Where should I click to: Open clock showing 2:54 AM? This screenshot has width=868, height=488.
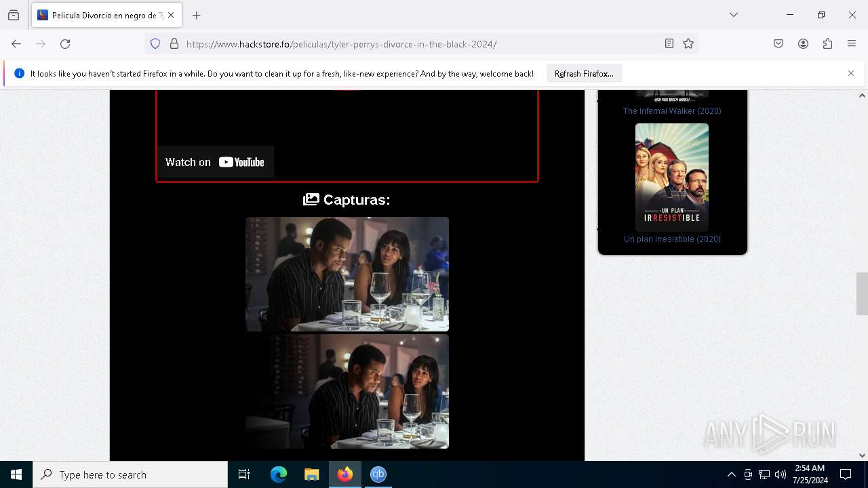click(x=810, y=474)
